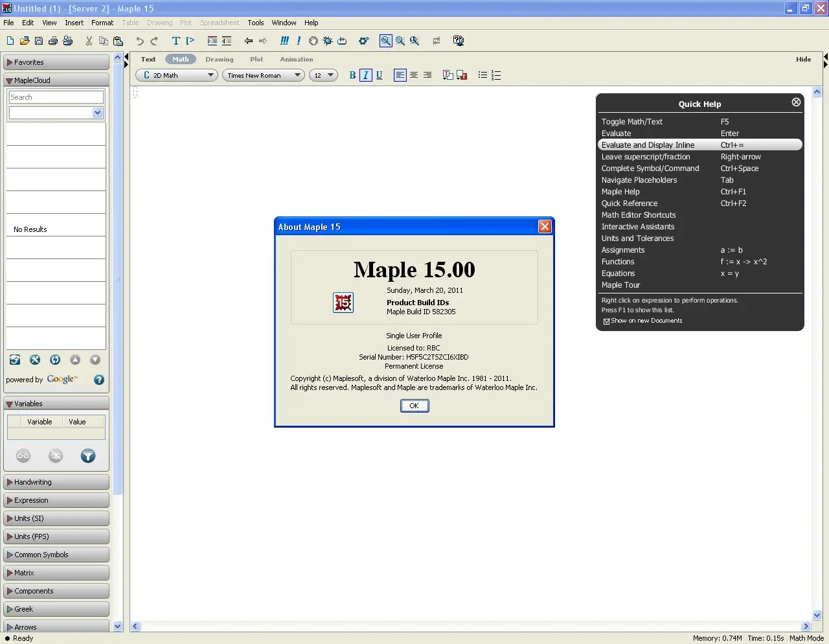The height and width of the screenshot is (644, 829).
Task: Open the Times New Roman font dropdown
Action: [x=263, y=75]
